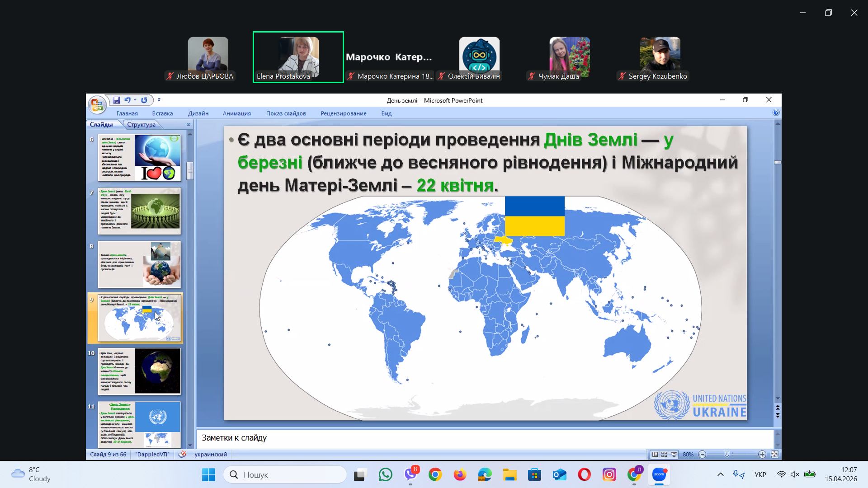868x488 pixels.
Task: Open PowerPoint Help question mark icon
Action: tap(776, 113)
